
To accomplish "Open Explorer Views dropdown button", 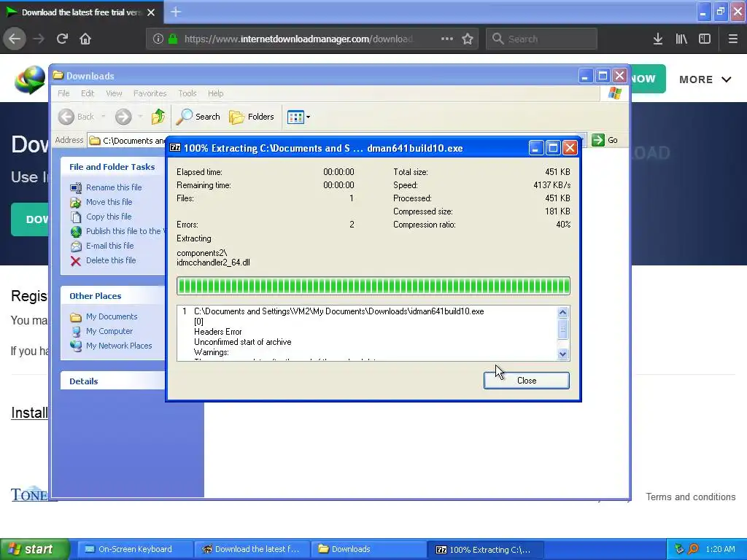I will tap(298, 116).
